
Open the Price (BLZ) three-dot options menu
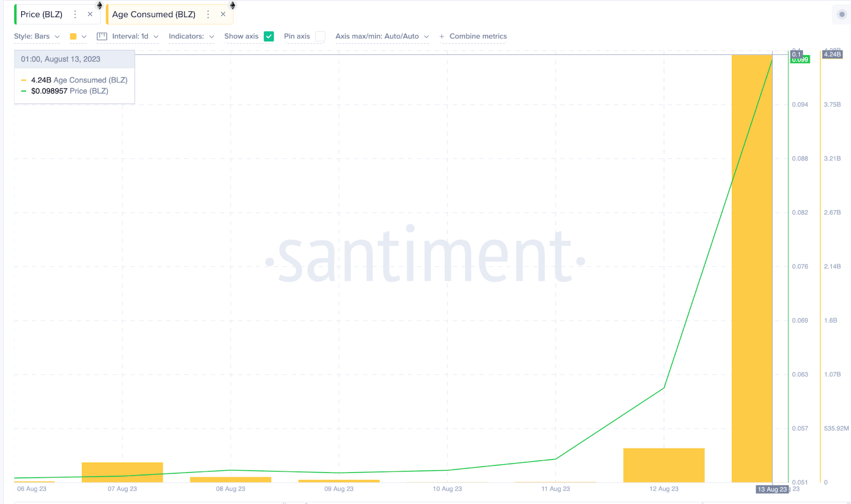pos(75,14)
